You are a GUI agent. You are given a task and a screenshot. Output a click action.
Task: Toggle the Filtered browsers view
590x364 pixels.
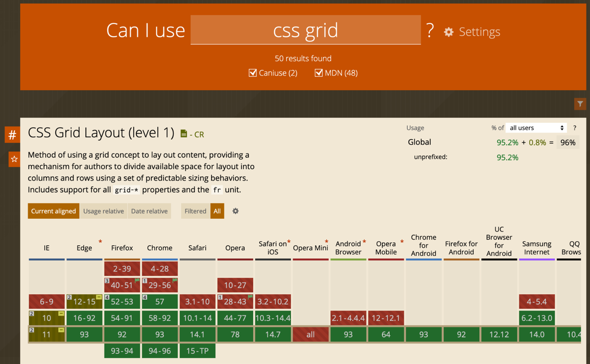click(195, 211)
